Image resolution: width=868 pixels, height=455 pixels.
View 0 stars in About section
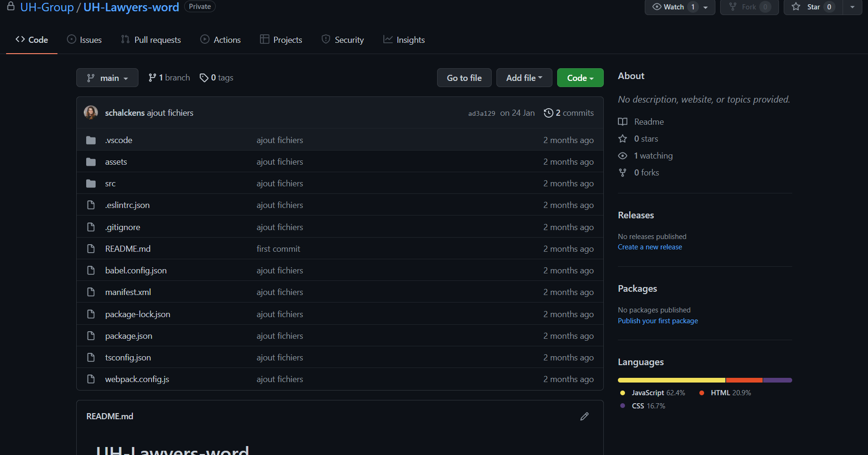[x=638, y=139]
